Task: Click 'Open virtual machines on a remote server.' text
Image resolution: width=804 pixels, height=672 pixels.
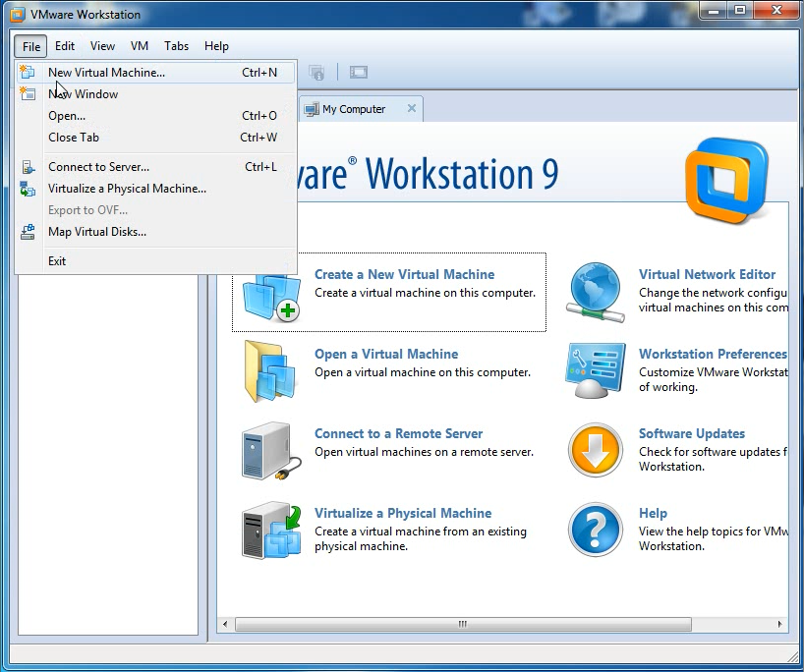Action: 424,452
